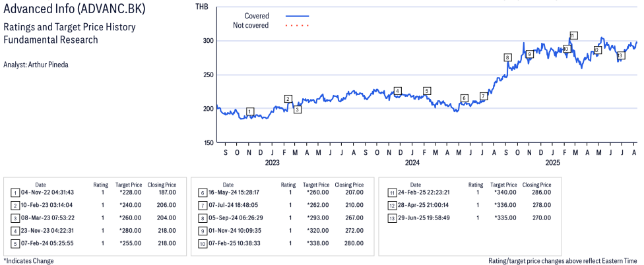
Task: Click target price *240.00
Action: point(131,205)
